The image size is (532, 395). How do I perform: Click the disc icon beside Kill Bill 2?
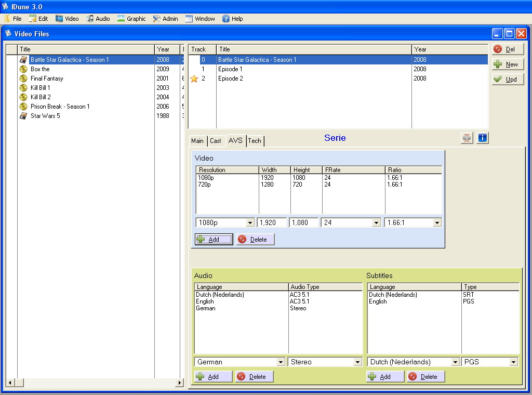point(23,97)
